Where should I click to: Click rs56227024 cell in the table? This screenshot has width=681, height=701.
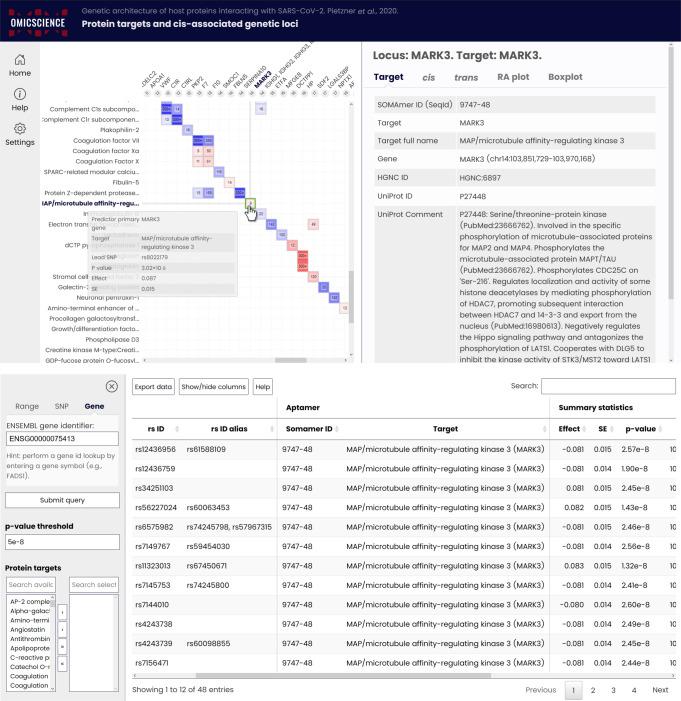[x=156, y=507]
